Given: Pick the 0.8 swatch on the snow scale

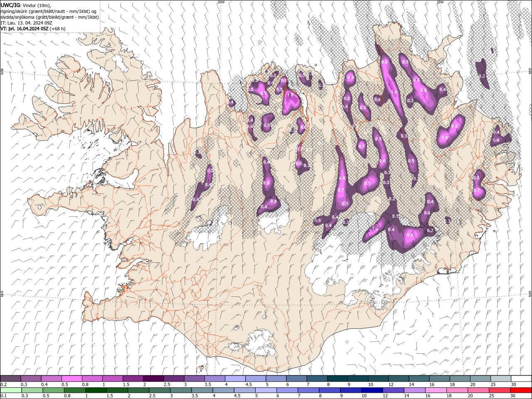Looking at the screenshot, I should point(92,379).
